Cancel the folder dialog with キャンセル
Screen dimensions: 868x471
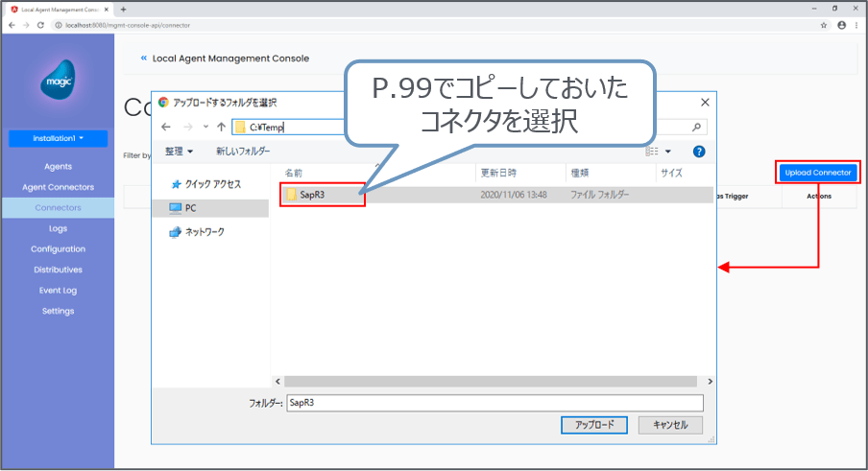click(670, 424)
